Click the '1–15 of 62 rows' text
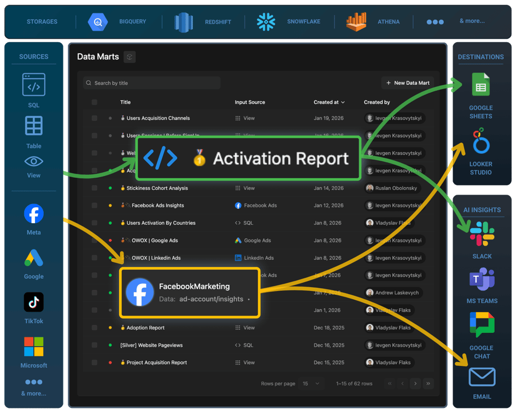 (354, 384)
